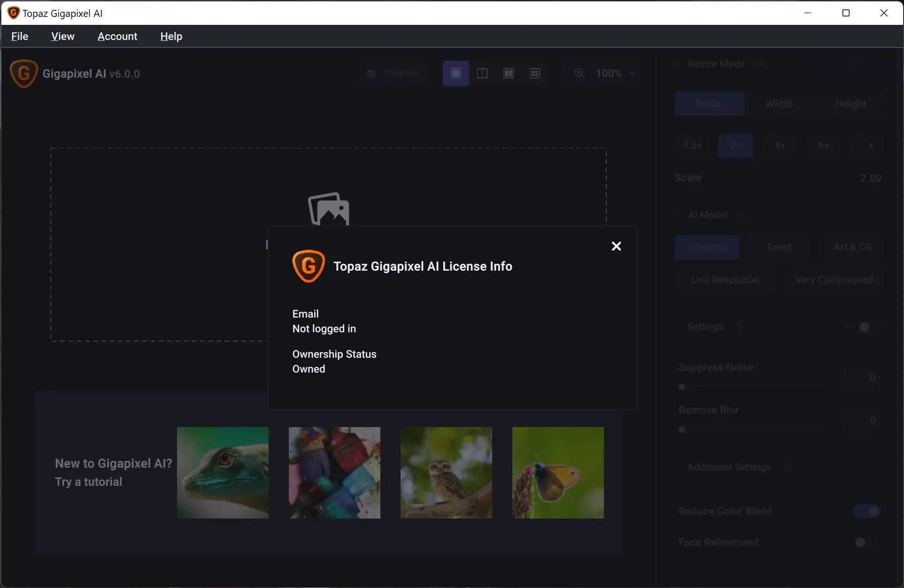Select the 4x scale button
Screen dimensions: 904x588
pyautogui.click(x=780, y=145)
